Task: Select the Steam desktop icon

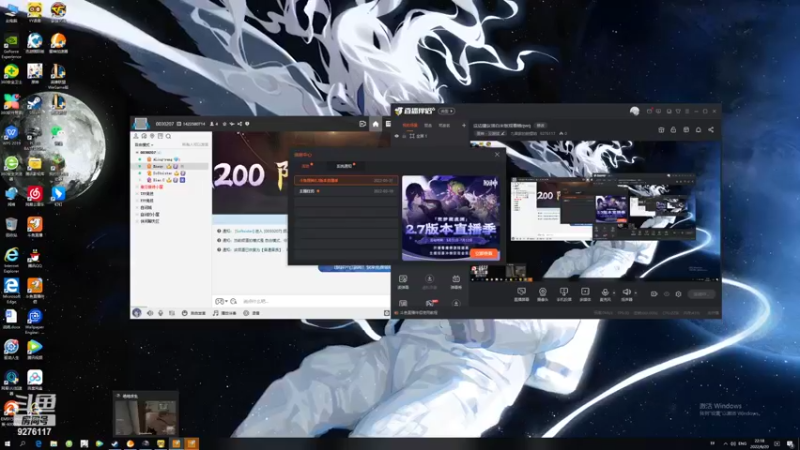Action: [34, 105]
